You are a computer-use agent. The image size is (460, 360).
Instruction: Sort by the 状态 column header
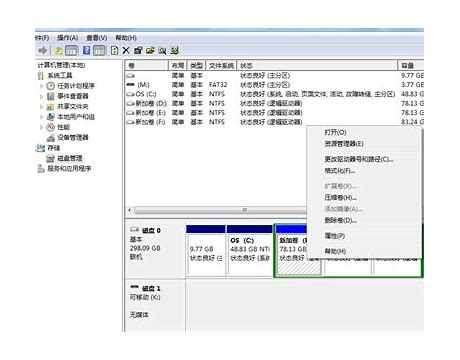[x=317, y=66]
